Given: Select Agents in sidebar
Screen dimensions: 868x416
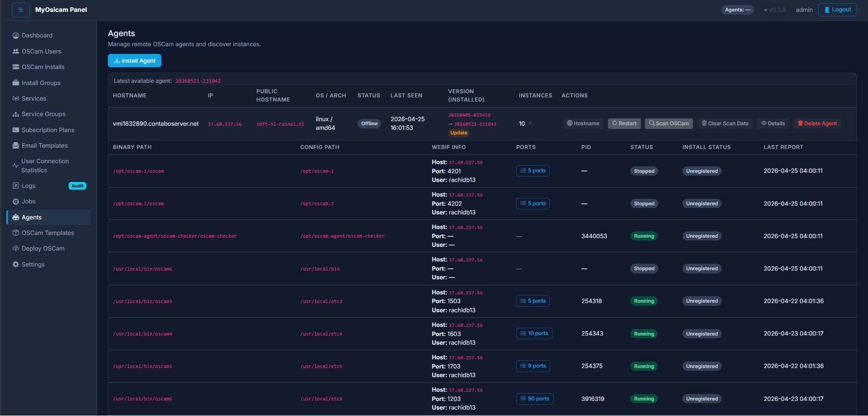Looking at the screenshot, I should pyautogui.click(x=49, y=217).
